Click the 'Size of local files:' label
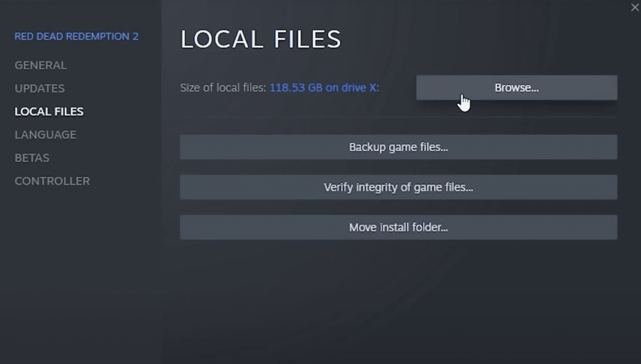This screenshot has height=364, width=641. (223, 88)
